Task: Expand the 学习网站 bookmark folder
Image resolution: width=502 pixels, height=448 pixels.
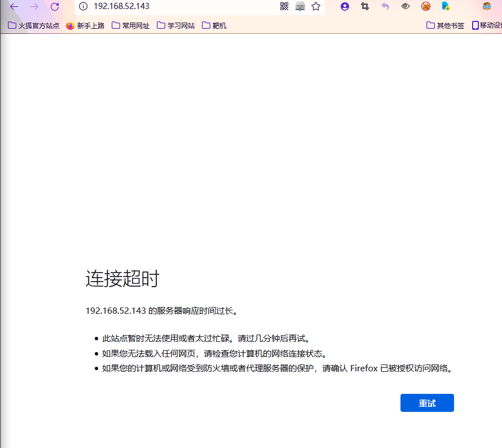Action: [176, 25]
